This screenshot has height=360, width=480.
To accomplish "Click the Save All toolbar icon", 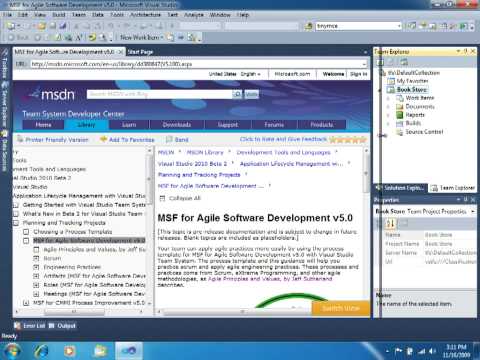I will coord(62,26).
